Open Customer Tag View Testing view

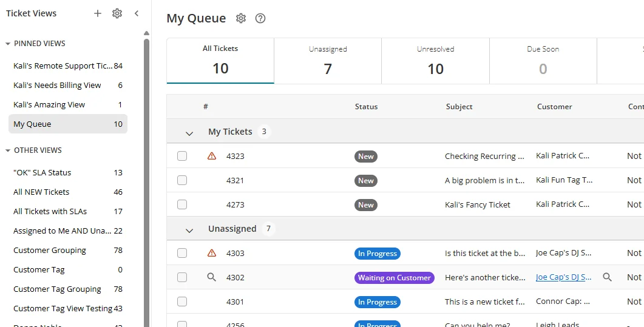tap(68, 309)
